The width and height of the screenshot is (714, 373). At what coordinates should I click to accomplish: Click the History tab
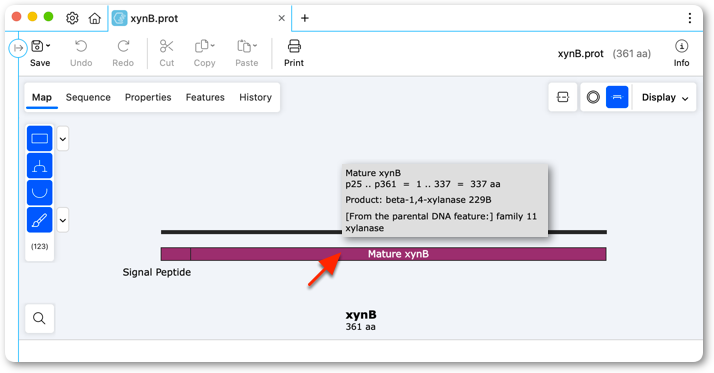tap(255, 97)
